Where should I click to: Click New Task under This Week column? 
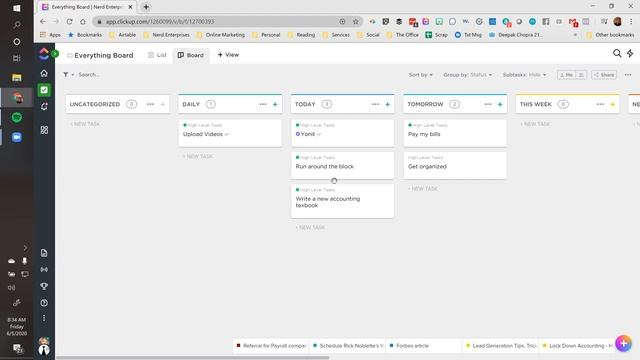535,124
